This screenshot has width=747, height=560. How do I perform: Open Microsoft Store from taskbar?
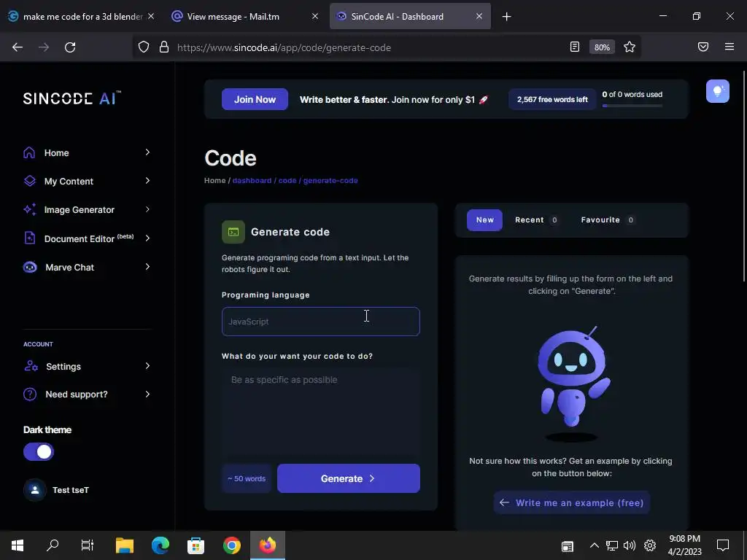tap(196, 545)
